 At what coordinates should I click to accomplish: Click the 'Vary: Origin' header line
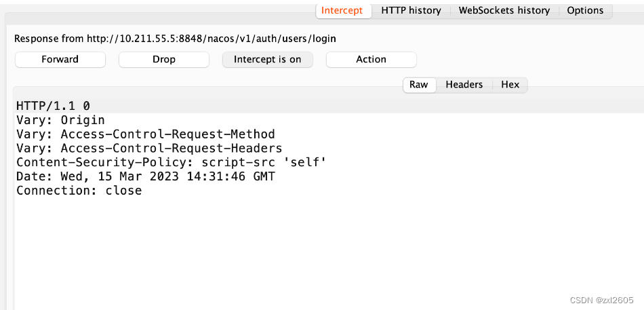click(x=60, y=120)
